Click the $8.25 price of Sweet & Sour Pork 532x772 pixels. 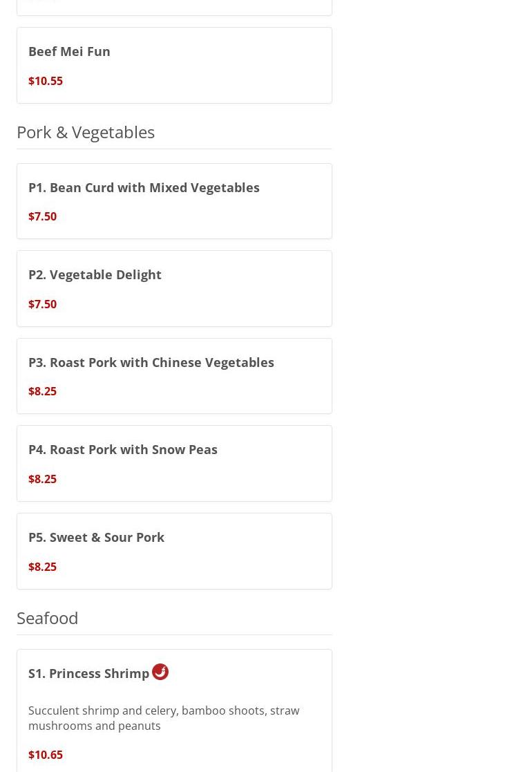[x=42, y=567]
